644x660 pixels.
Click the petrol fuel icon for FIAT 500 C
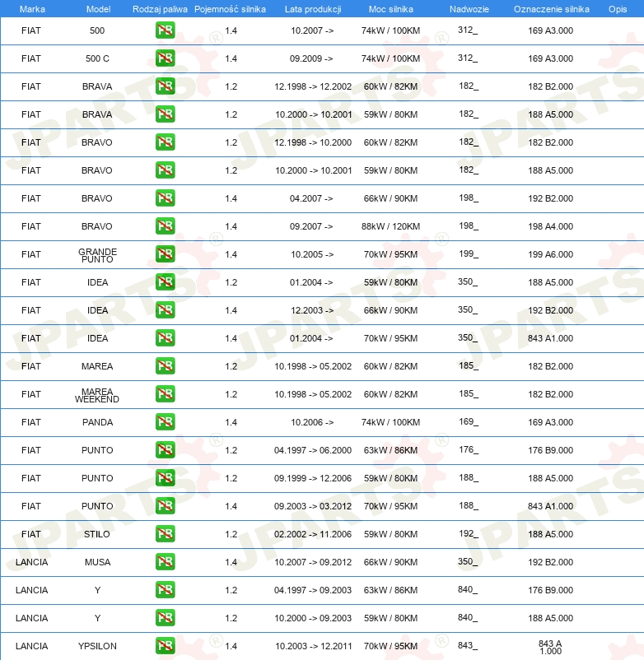[x=165, y=58]
